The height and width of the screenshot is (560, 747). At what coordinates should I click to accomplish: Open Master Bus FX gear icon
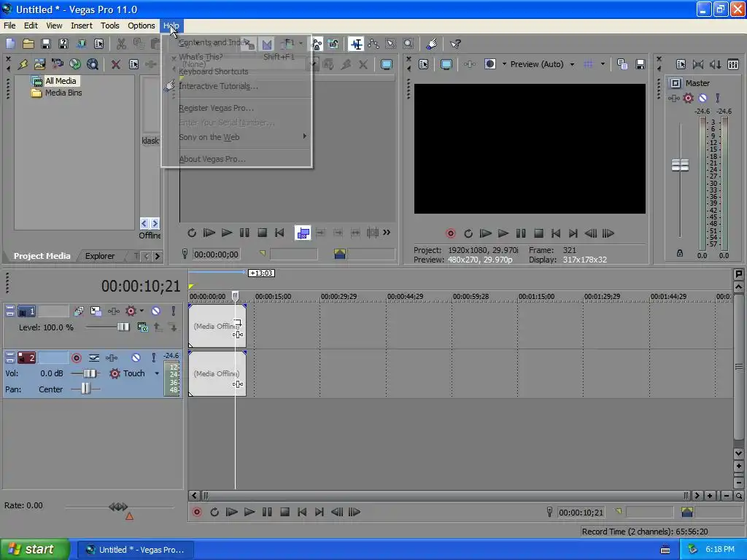point(688,98)
